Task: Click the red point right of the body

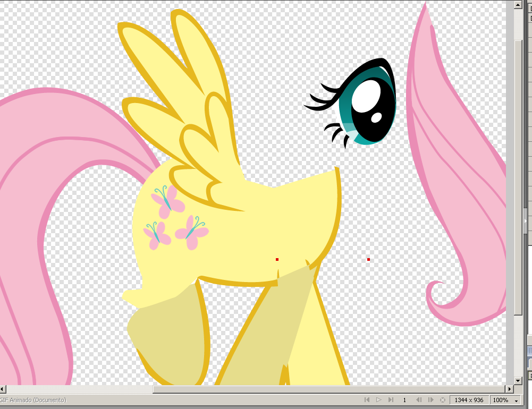Action: 368,259
